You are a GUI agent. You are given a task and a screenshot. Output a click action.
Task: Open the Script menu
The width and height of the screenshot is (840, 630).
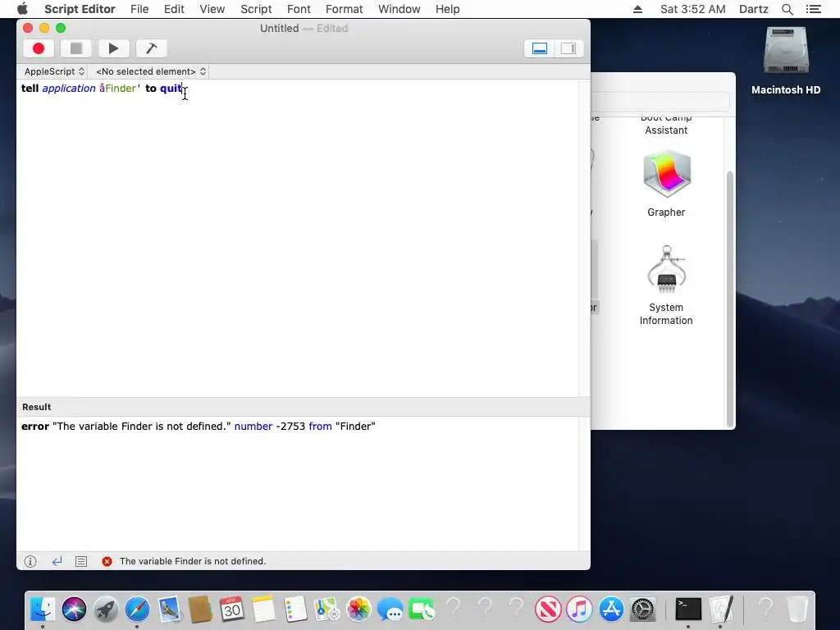pyautogui.click(x=256, y=9)
